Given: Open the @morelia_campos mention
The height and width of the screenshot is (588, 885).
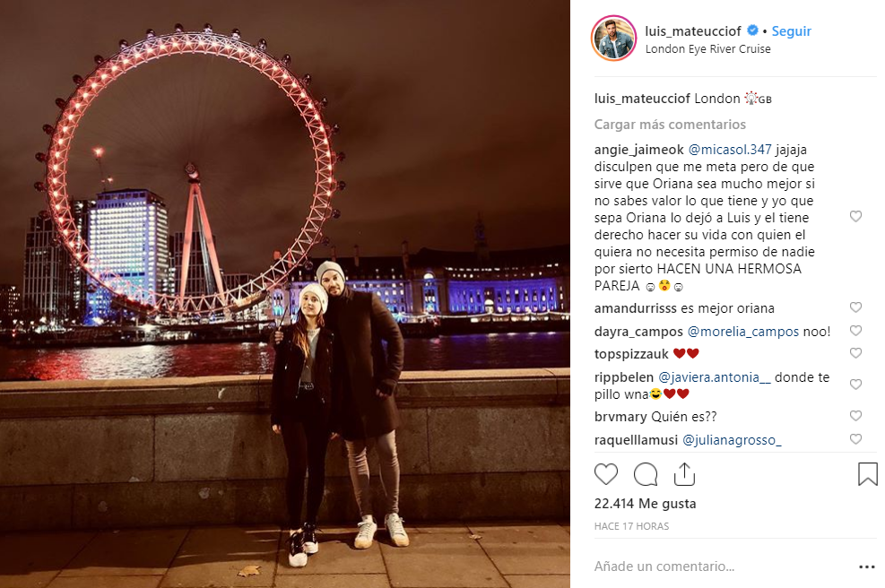Looking at the screenshot, I should (x=742, y=332).
